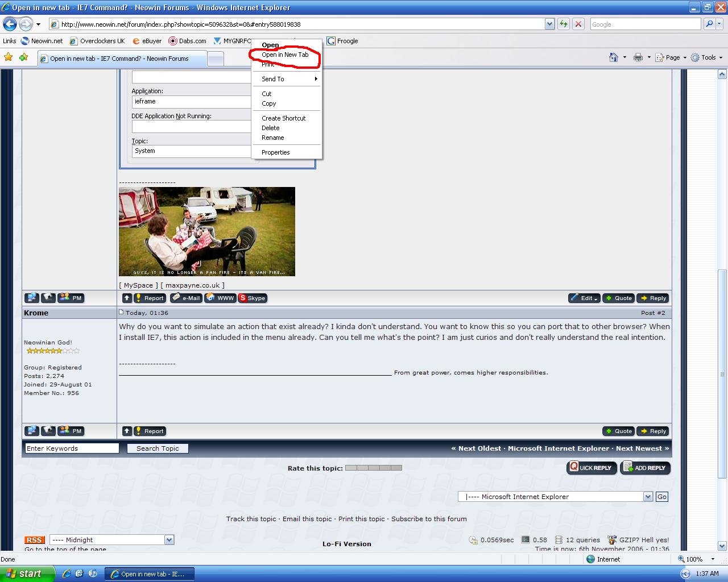This screenshot has width=728, height=582.
Task: Click the orange RSS icon
Action: click(x=34, y=540)
